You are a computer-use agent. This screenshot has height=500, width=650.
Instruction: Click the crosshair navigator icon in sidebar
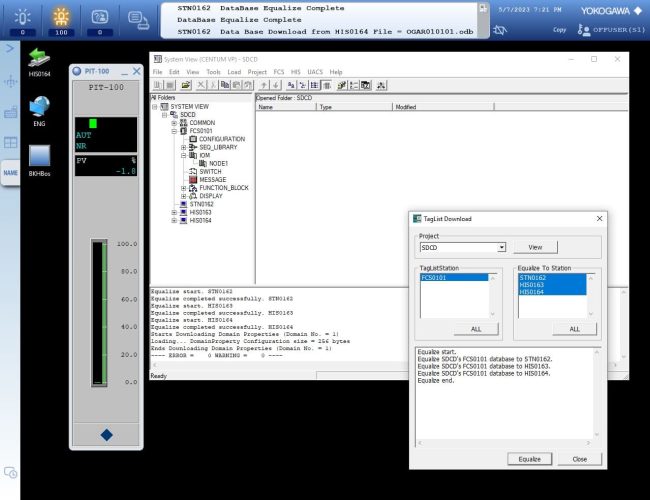click(x=10, y=82)
